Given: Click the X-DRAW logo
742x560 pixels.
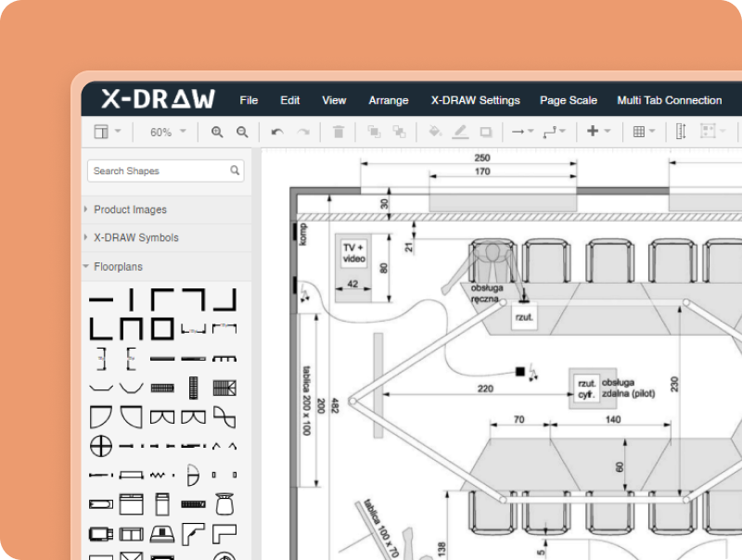Looking at the screenshot, I should tap(158, 99).
